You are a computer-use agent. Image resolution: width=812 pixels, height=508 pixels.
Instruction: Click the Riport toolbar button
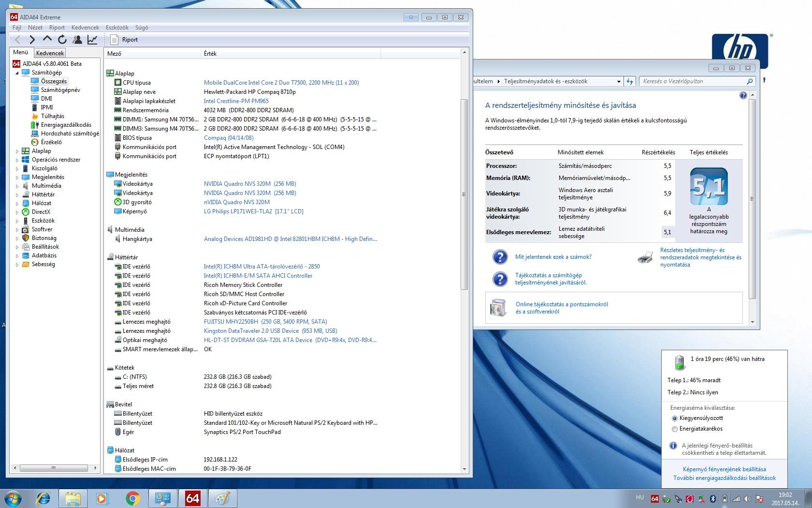124,40
